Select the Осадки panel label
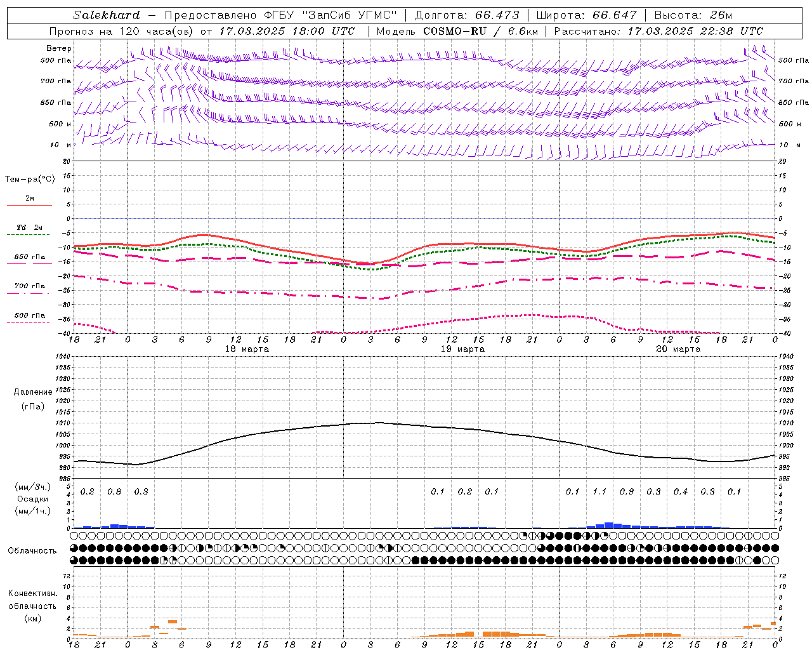Image resolution: width=812 pixels, height=650 pixels. pyautogui.click(x=32, y=500)
